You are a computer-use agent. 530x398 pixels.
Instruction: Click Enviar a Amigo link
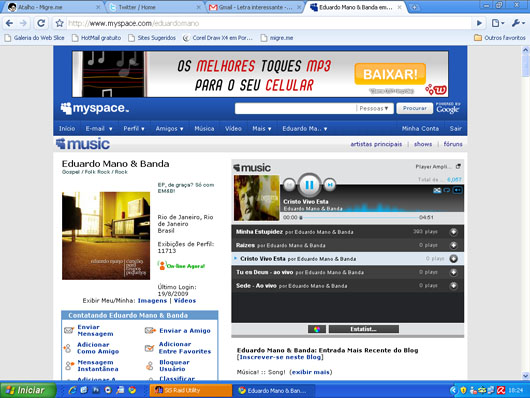click(x=185, y=330)
